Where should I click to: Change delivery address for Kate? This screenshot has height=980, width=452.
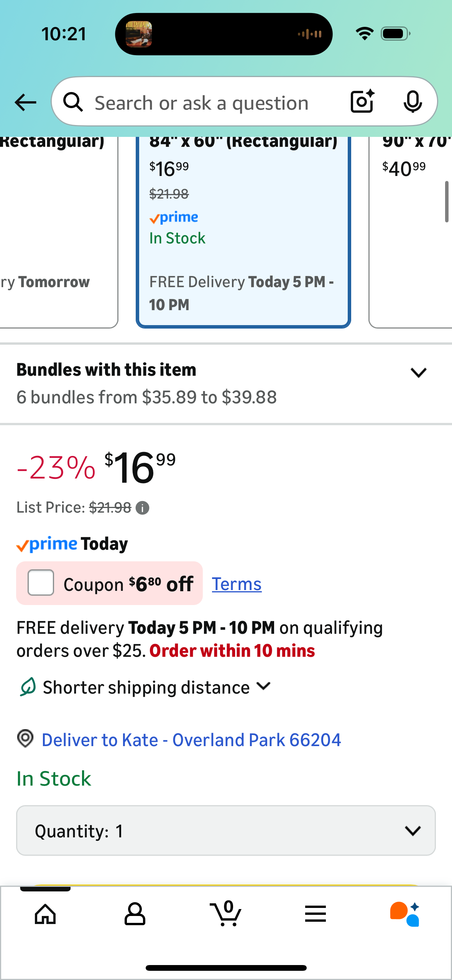coord(191,740)
